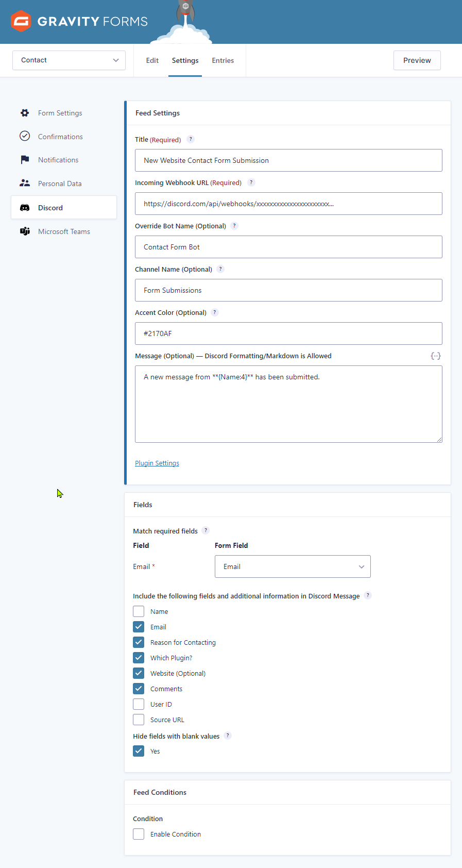
Task: Uncheck Website (Optional) checkbox
Action: tap(139, 673)
